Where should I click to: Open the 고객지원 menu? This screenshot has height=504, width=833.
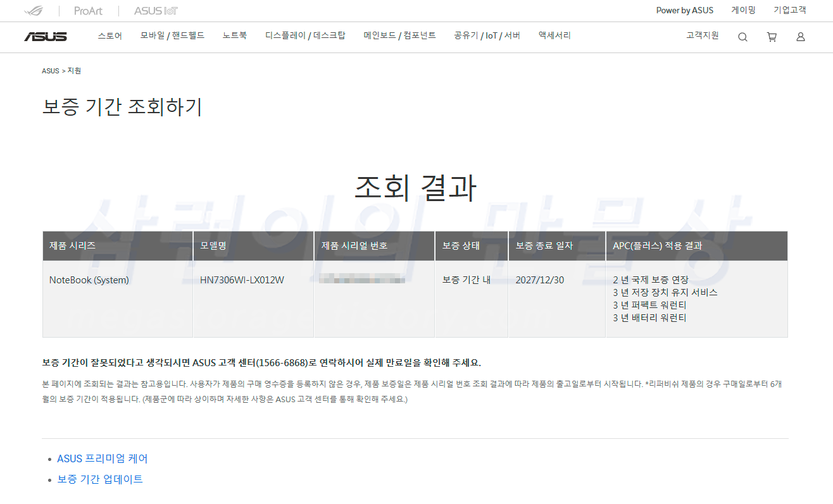(x=703, y=35)
